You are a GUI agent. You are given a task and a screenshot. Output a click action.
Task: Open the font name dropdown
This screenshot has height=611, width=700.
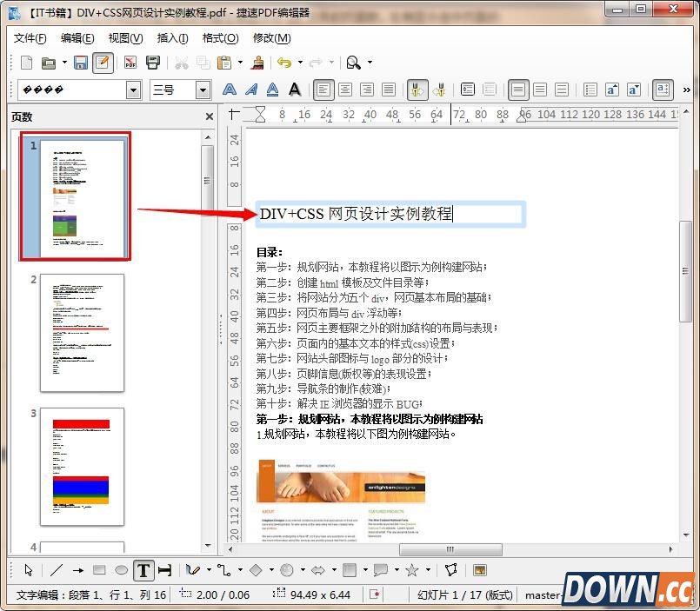[133, 90]
